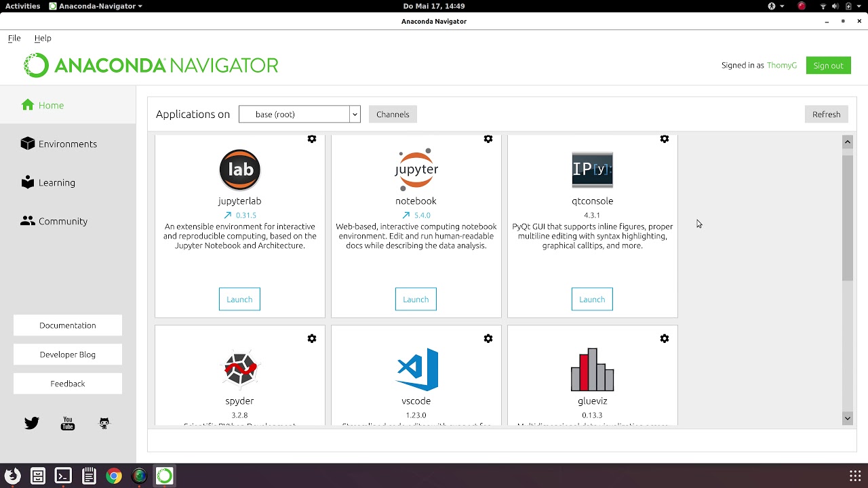Click the spyder app logo
Viewport: 868px width, 488px height.
coord(240,369)
